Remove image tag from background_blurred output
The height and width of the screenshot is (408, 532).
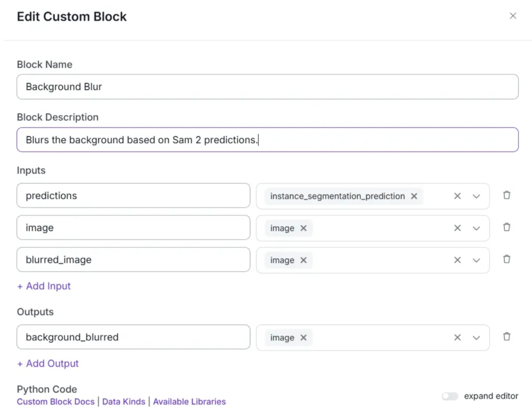tap(304, 338)
